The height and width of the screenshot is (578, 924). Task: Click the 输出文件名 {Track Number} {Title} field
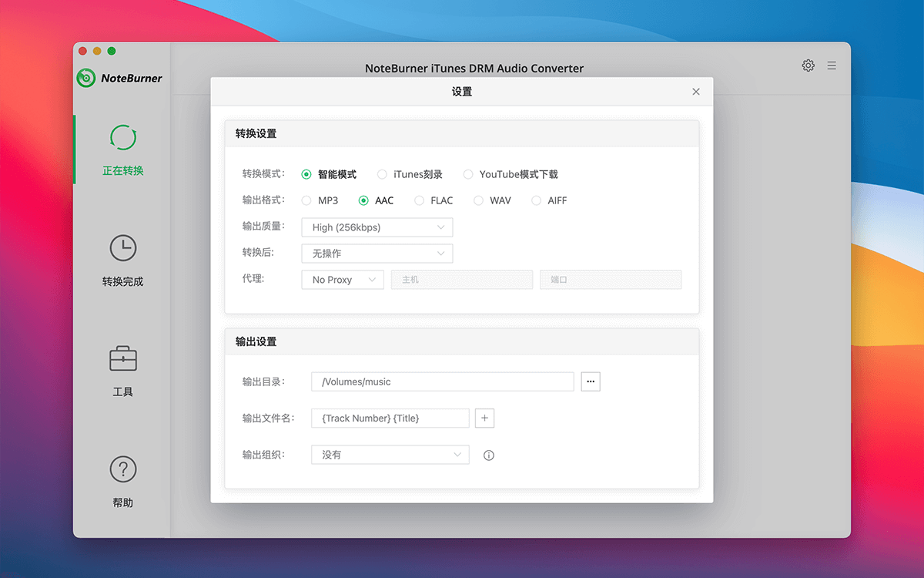click(x=390, y=418)
